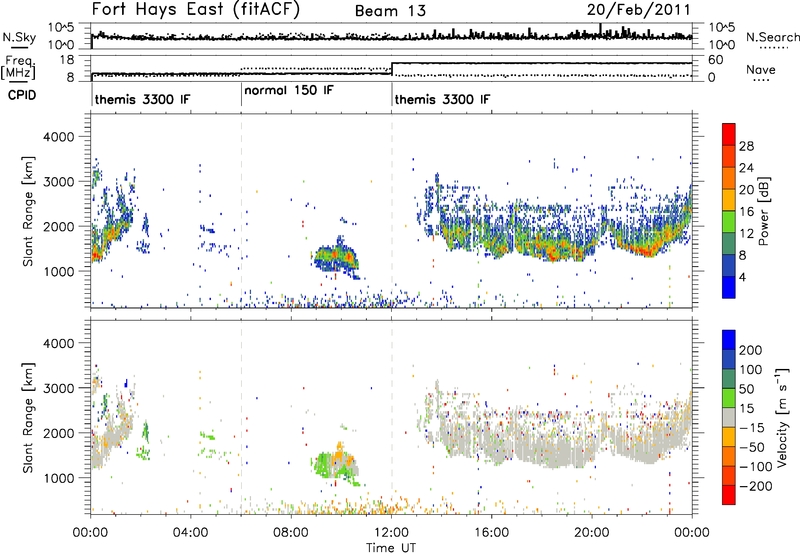Screen dimensions: 800x554
Task: Click the echo cluster near 10:00 in power panel
Action: [336, 258]
